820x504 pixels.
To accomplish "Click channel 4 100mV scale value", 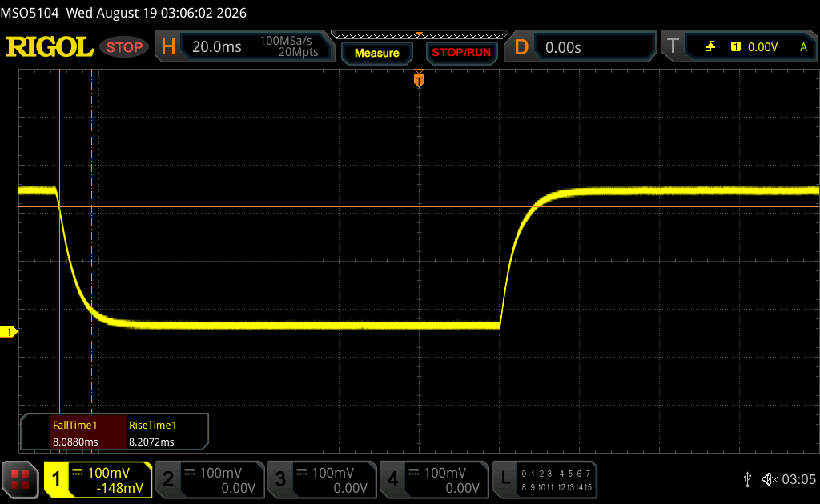I will [x=444, y=473].
